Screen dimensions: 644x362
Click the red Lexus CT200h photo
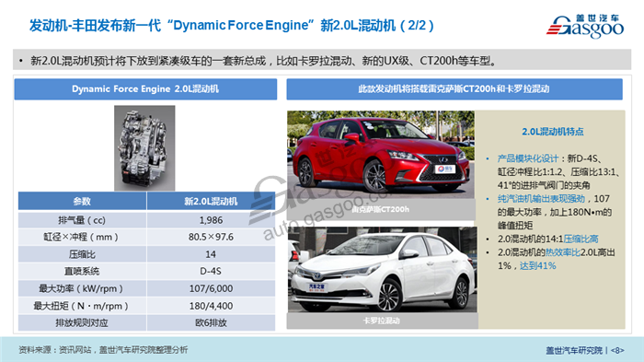point(381,155)
